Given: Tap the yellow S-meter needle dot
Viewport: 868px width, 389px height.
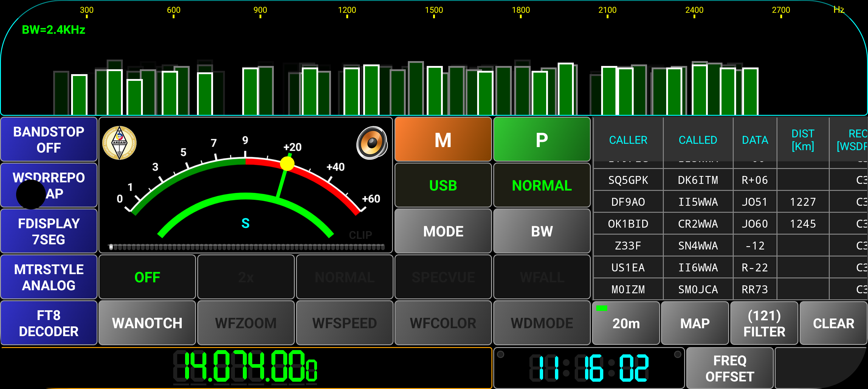Looking at the screenshot, I should (287, 164).
